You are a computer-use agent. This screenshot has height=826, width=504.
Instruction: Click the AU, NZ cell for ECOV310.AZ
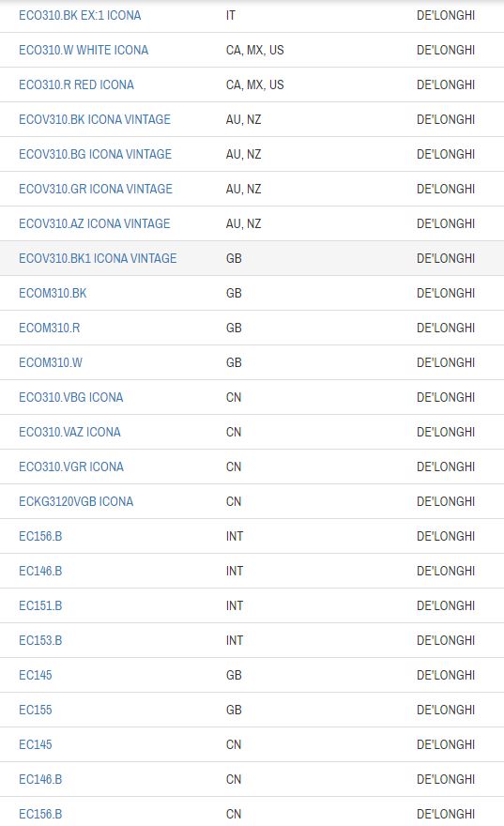(244, 224)
